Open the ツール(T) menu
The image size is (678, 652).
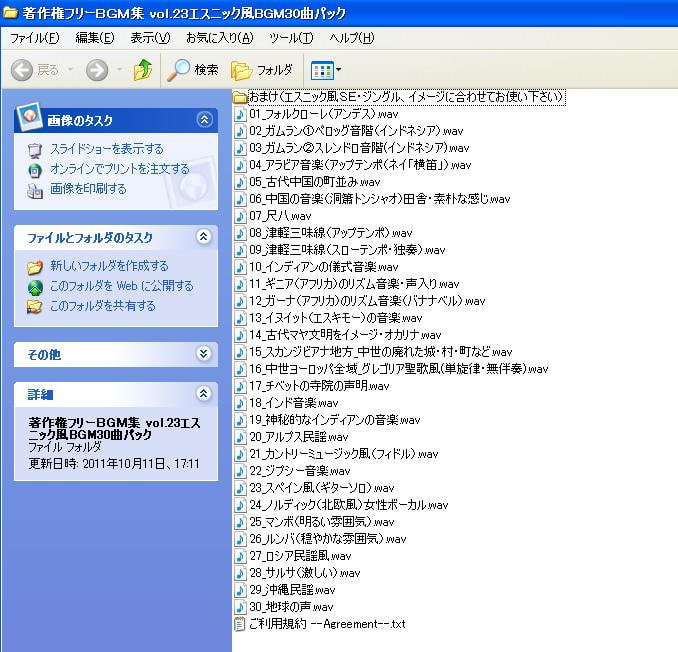coord(291,38)
